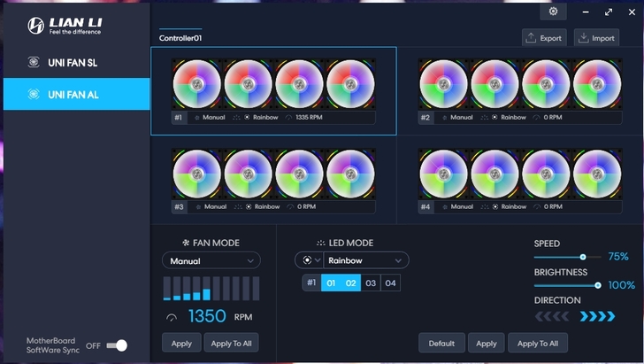This screenshot has height=364, width=644.
Task: Click the UNI FAN SL fan icon
Action: pyautogui.click(x=34, y=62)
